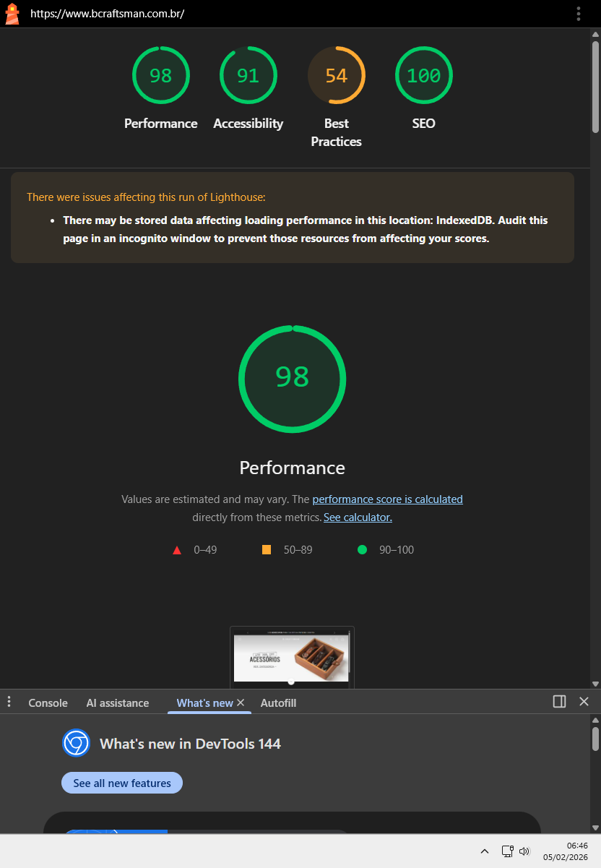Switch to the Console tab

[48, 702]
